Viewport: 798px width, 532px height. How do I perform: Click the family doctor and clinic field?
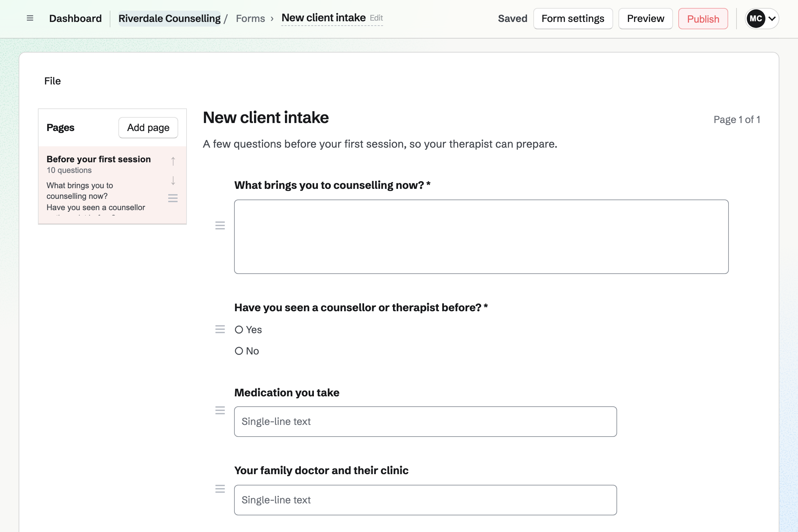[x=426, y=500]
